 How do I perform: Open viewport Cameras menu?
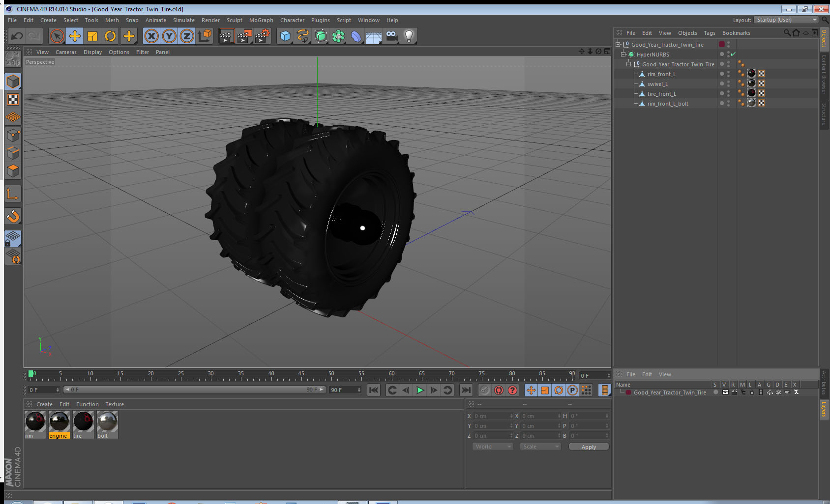pos(66,52)
